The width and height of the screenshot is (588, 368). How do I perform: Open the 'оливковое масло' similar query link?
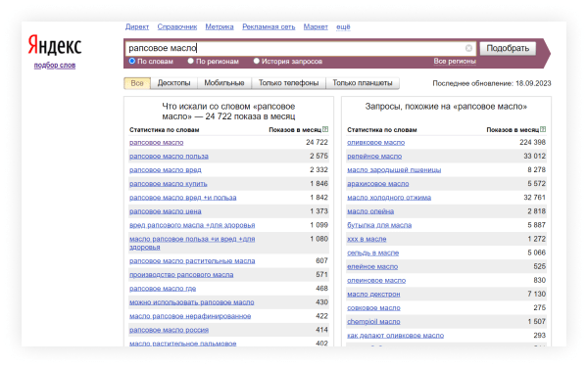point(375,142)
